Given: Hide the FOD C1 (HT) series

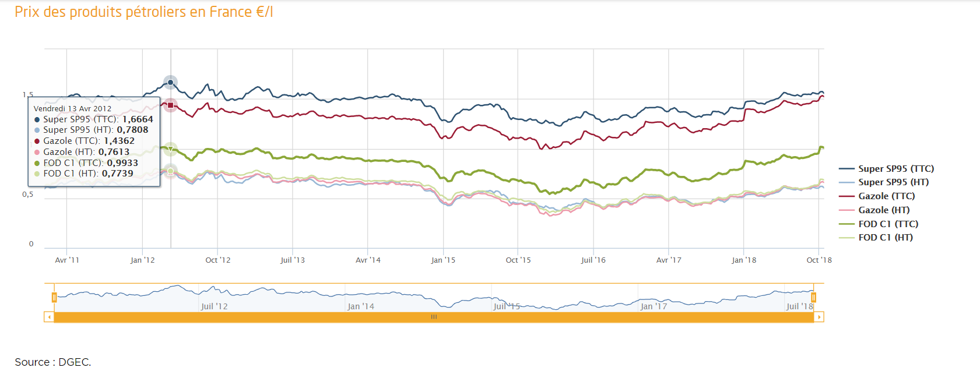Looking at the screenshot, I should click(x=886, y=238).
